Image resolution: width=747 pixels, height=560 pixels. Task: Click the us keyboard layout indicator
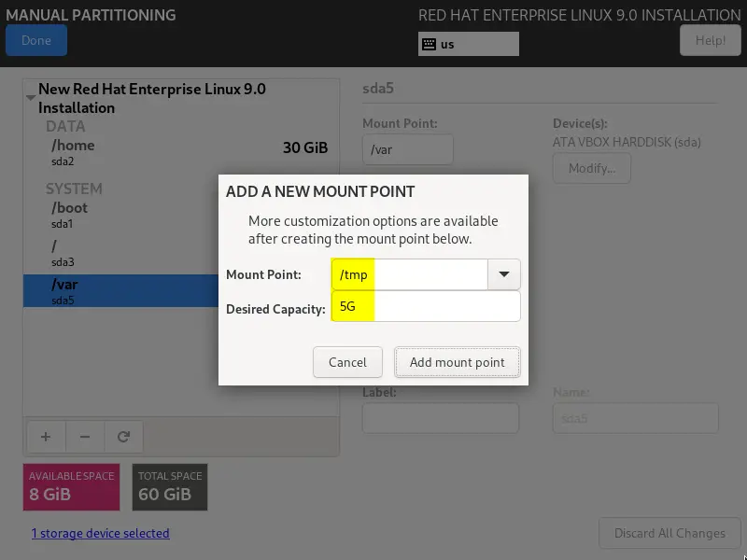coord(469,44)
